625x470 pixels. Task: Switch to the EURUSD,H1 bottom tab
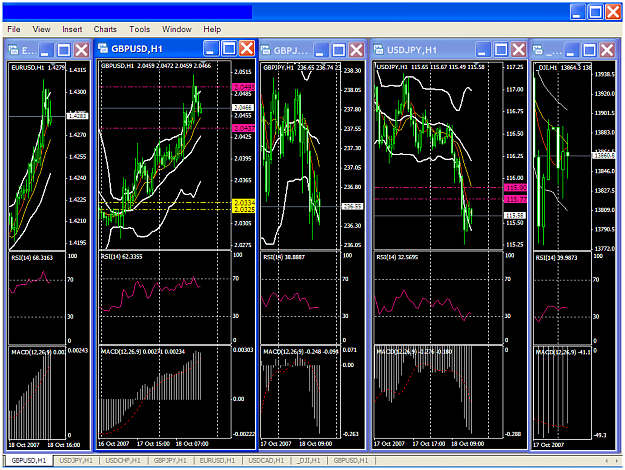click(x=217, y=461)
